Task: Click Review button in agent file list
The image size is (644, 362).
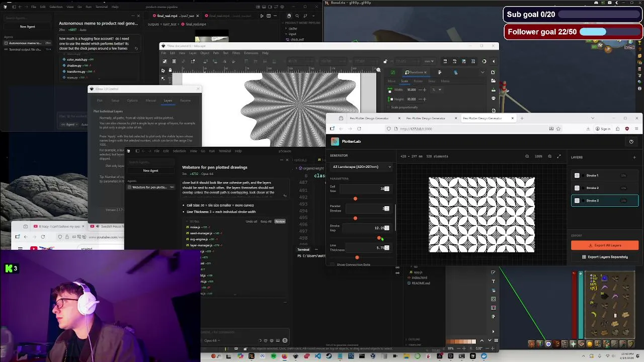Action: point(280,221)
